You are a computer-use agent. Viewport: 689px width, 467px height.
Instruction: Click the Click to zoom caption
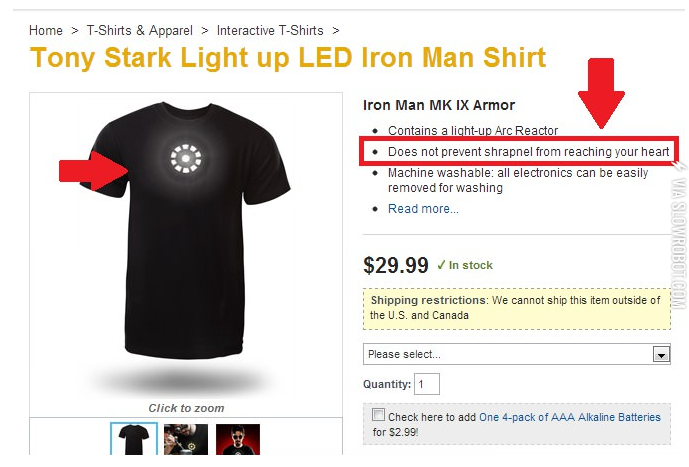point(186,408)
